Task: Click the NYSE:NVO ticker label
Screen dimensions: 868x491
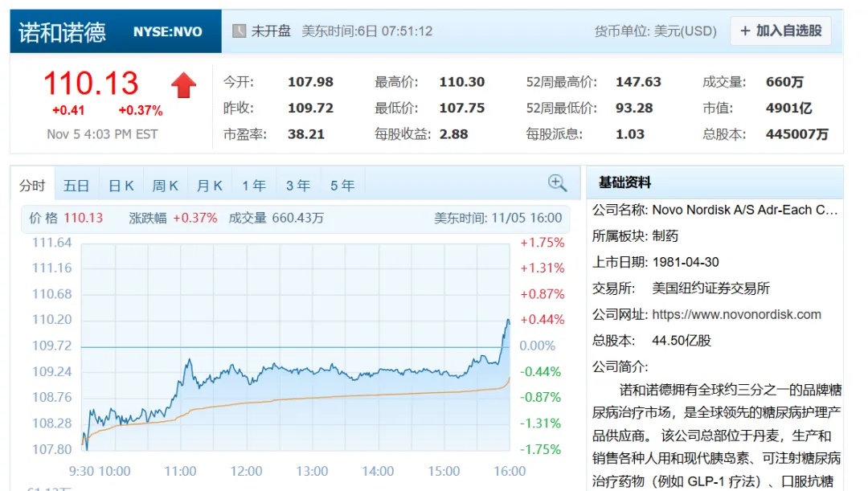Action: point(167,32)
